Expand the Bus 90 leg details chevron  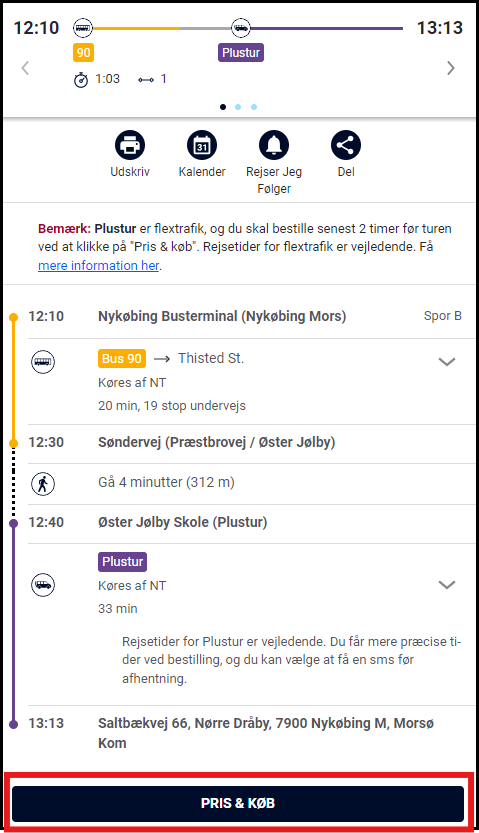pyautogui.click(x=447, y=362)
